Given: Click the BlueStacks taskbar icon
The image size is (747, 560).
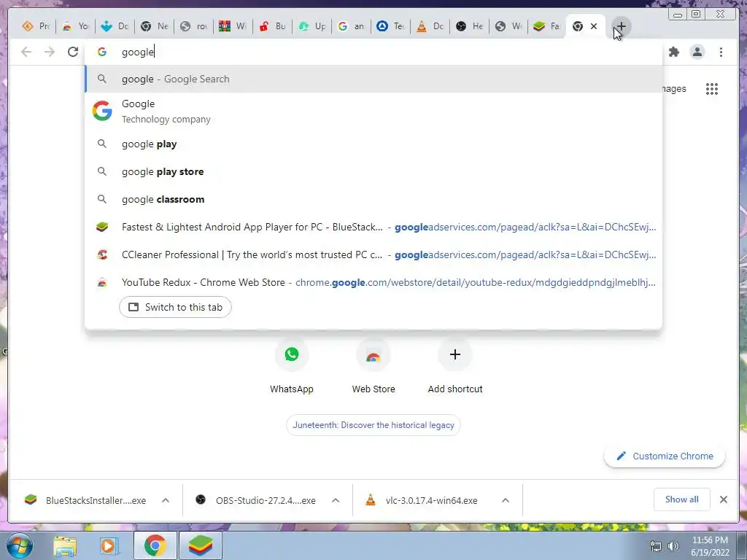Looking at the screenshot, I should [200, 545].
